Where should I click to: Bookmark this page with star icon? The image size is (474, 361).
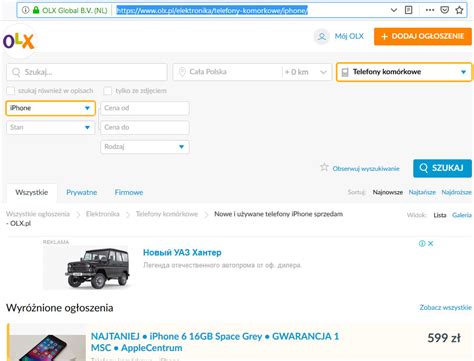click(459, 10)
